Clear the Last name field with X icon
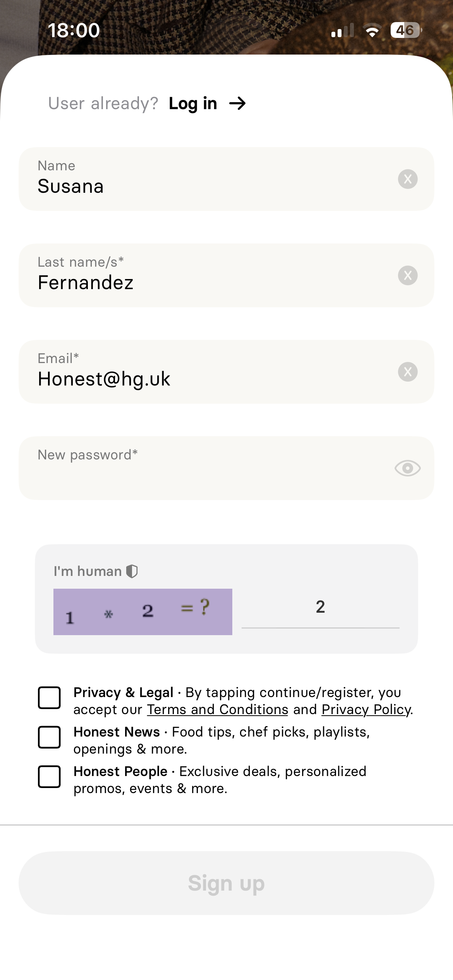The height and width of the screenshot is (980, 453). click(408, 275)
